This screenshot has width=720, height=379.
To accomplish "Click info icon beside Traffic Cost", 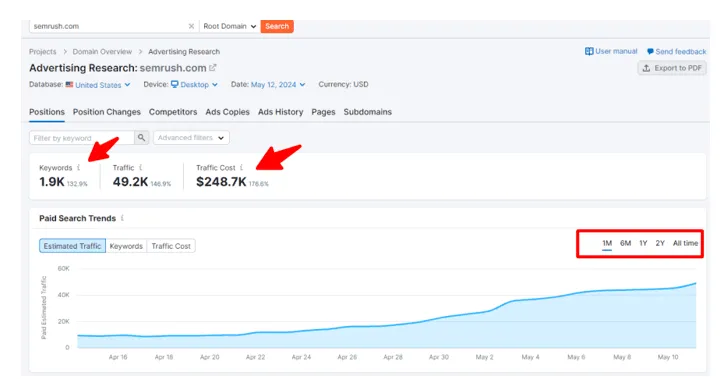I will click(x=242, y=168).
